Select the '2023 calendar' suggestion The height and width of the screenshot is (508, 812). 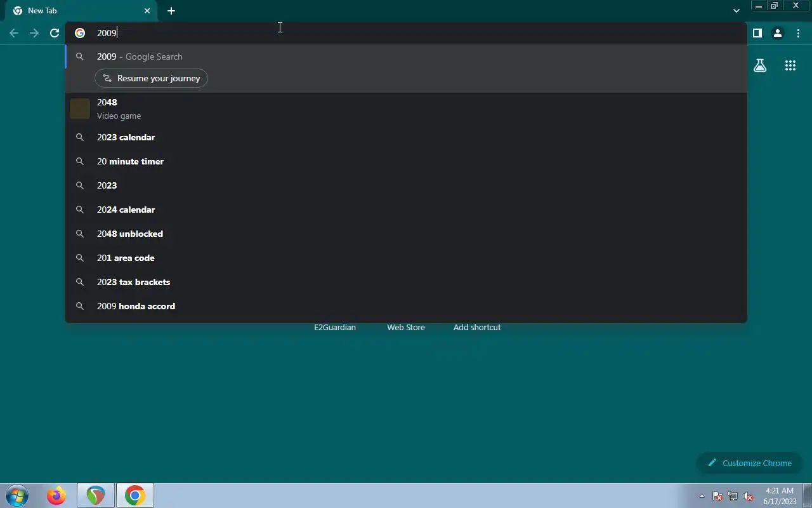point(406,137)
